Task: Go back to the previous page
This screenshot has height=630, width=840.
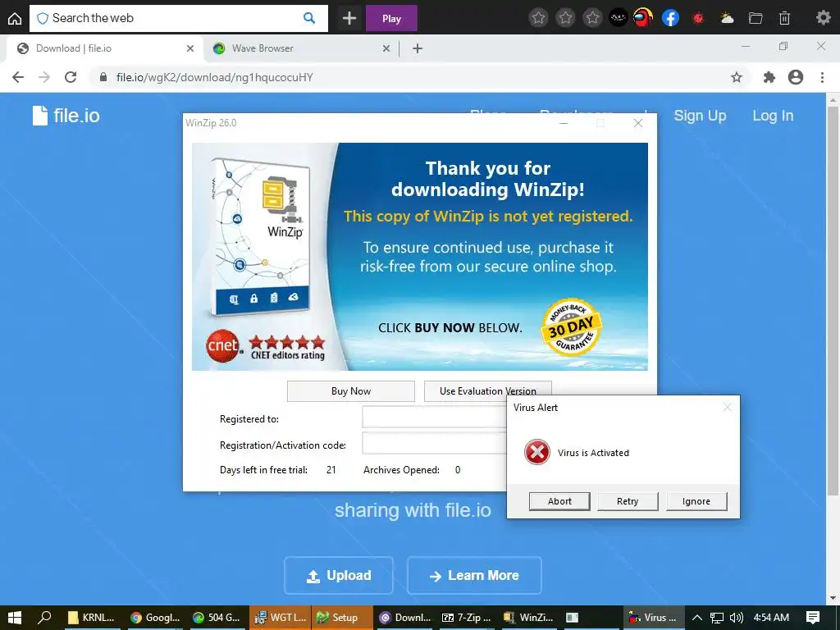Action: [18, 77]
